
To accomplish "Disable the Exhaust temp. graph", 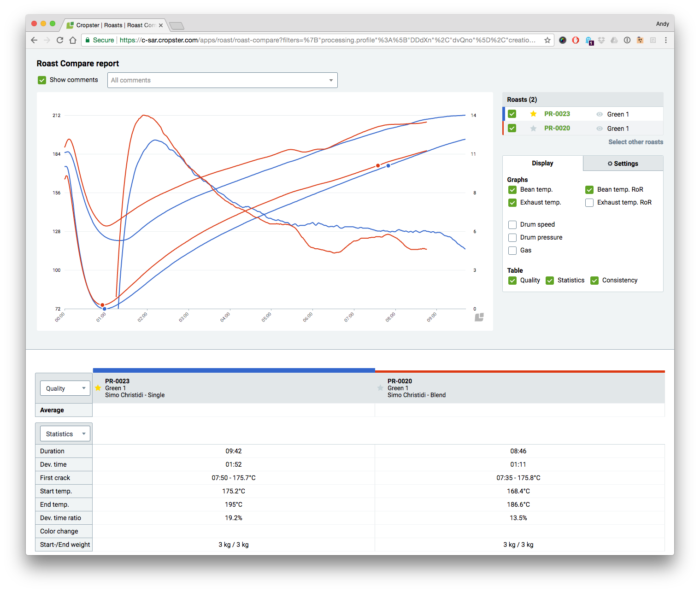I will (x=512, y=203).
